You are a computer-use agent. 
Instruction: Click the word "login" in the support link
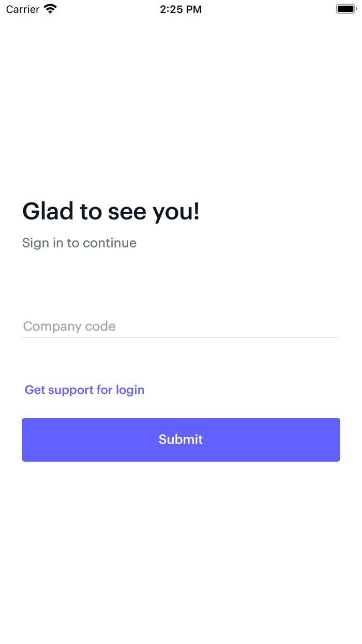[x=130, y=390]
